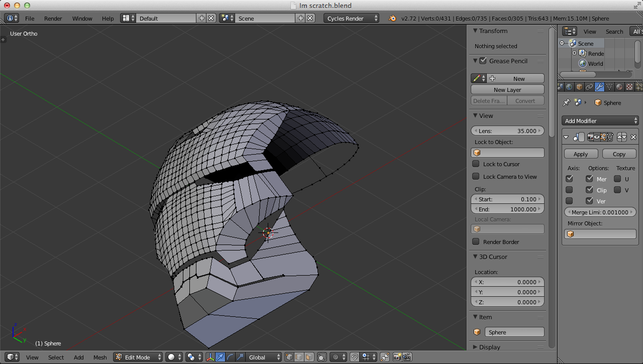Enable Render Border checkbox
Image resolution: width=643 pixels, height=364 pixels.
pyautogui.click(x=476, y=241)
